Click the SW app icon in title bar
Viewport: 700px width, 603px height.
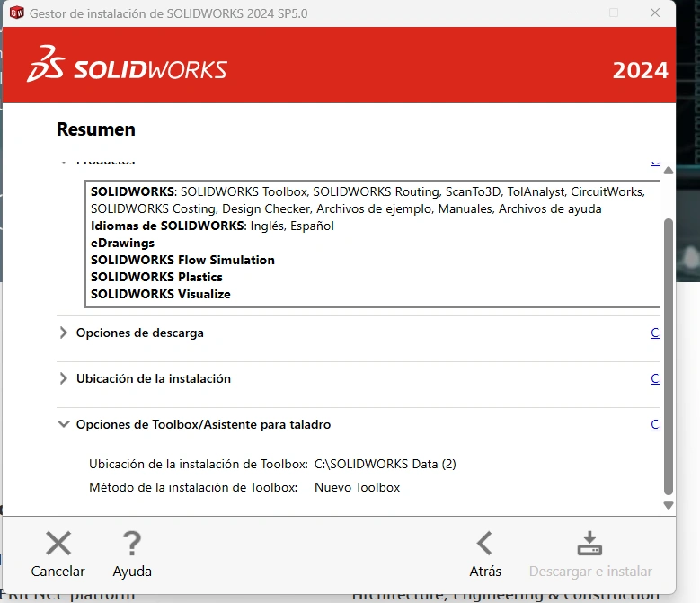tap(16, 13)
